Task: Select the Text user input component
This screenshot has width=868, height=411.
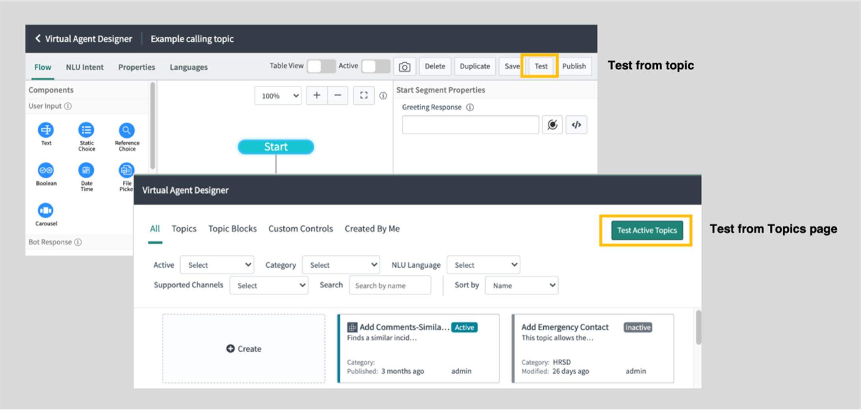Action: (x=46, y=130)
